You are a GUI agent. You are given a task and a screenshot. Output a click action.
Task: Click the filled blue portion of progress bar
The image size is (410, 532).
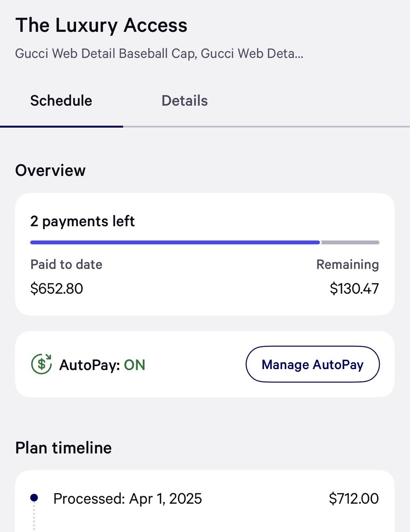point(175,242)
